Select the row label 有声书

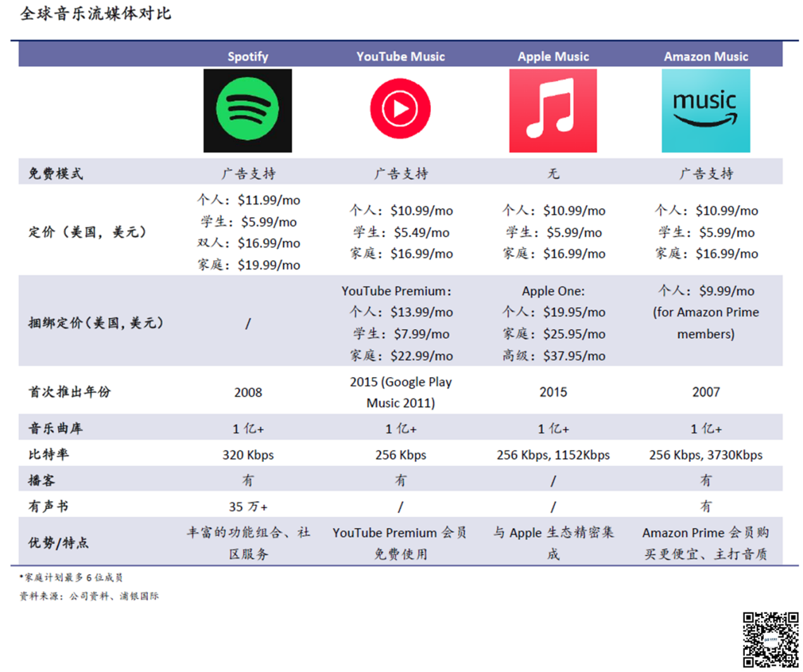(49, 506)
